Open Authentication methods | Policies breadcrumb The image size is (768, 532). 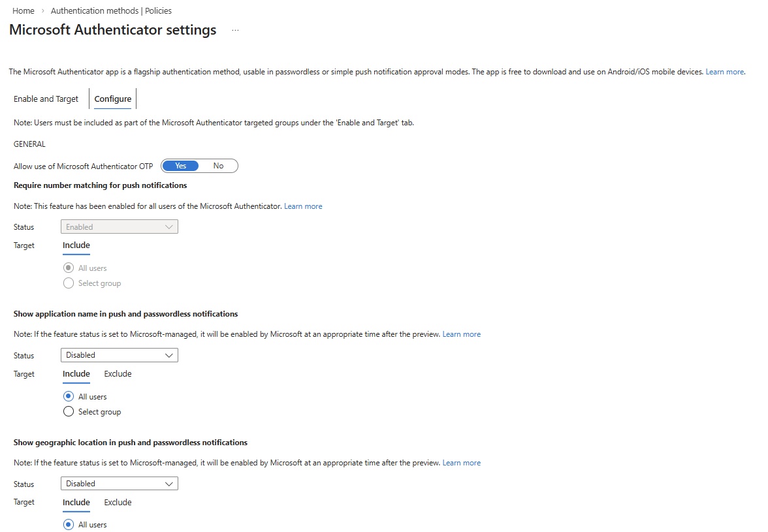coord(111,11)
